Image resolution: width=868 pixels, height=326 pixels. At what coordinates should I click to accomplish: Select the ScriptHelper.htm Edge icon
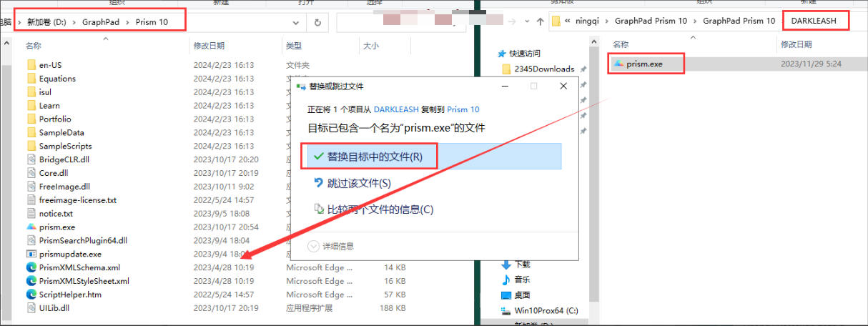point(31,295)
